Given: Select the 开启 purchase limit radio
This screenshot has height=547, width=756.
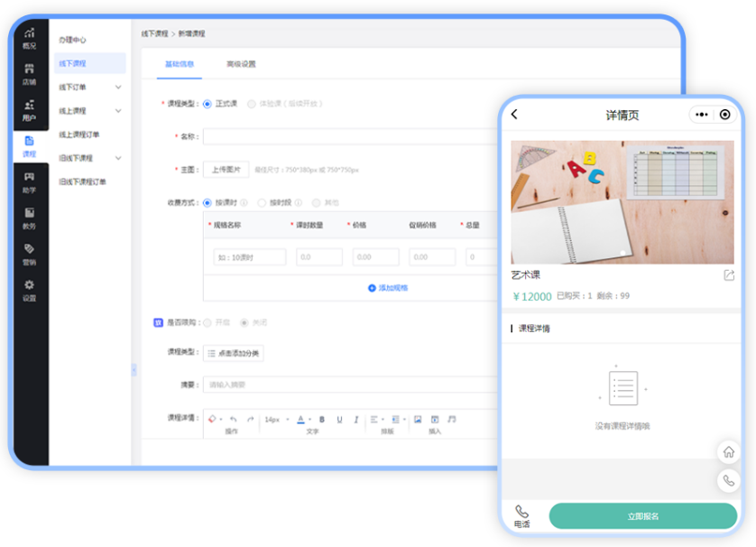Looking at the screenshot, I should point(207,322).
